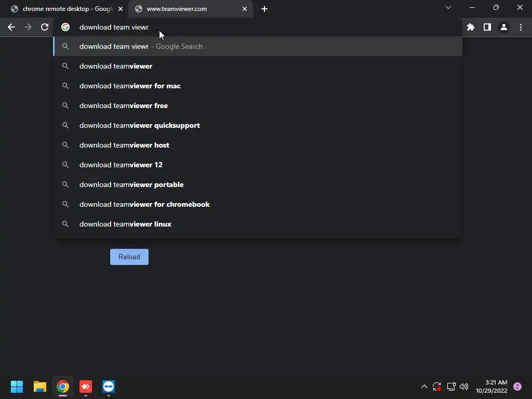Select 'download teamviewer 12' suggestion
The height and width of the screenshot is (399, 532).
point(258,165)
